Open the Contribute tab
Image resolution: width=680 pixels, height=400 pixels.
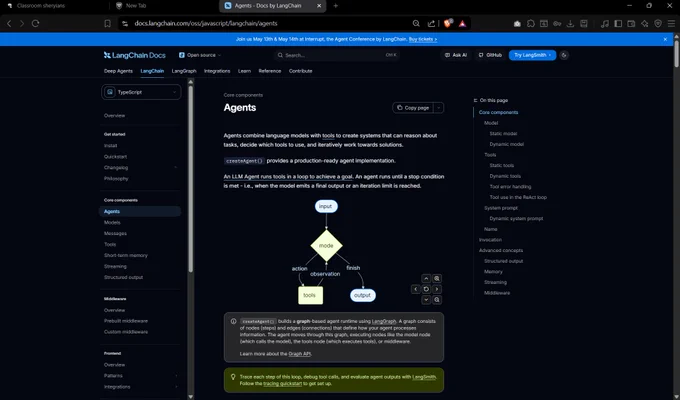click(x=301, y=71)
